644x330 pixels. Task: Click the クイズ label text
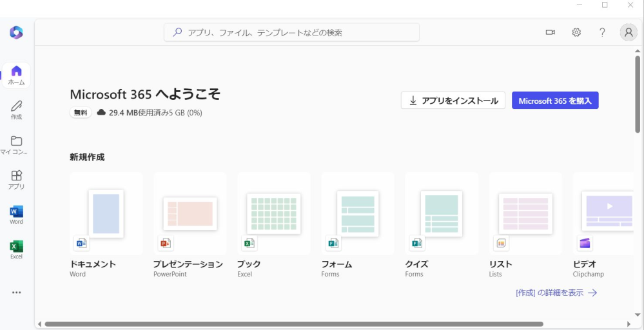(x=417, y=264)
